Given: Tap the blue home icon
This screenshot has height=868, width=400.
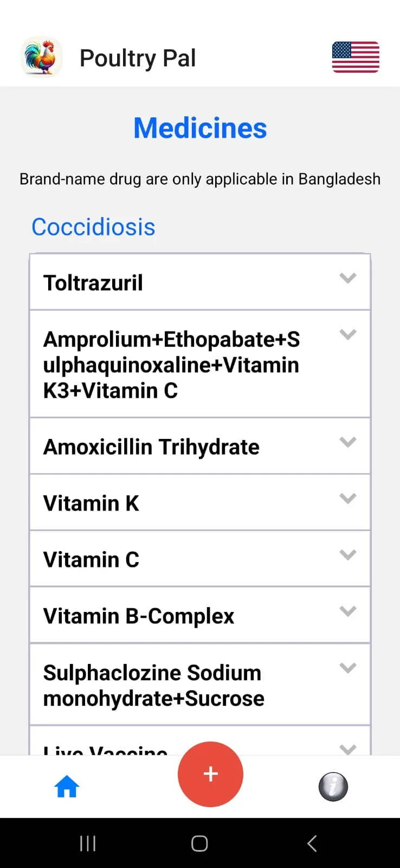Looking at the screenshot, I should click(67, 786).
